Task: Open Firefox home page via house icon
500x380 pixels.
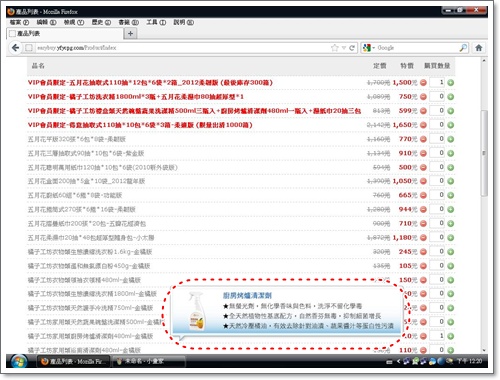Action: tap(479, 48)
